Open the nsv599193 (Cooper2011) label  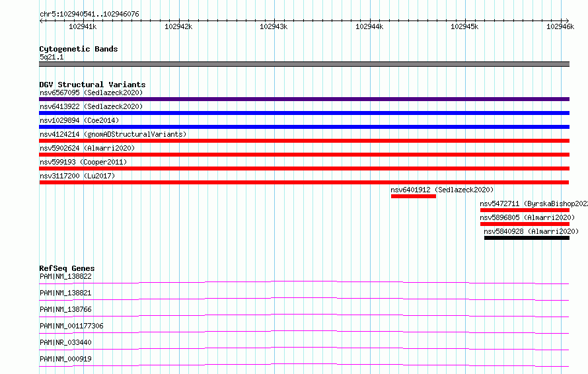point(83,162)
